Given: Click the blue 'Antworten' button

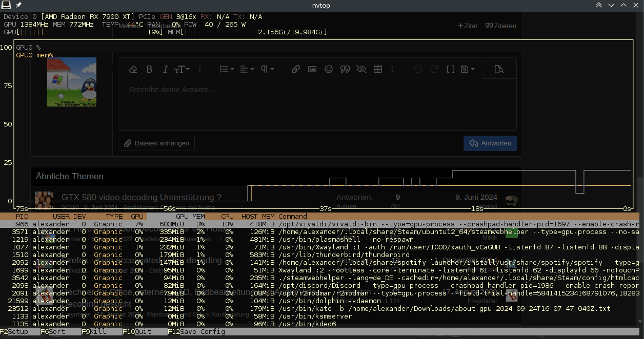Looking at the screenshot, I should [490, 143].
